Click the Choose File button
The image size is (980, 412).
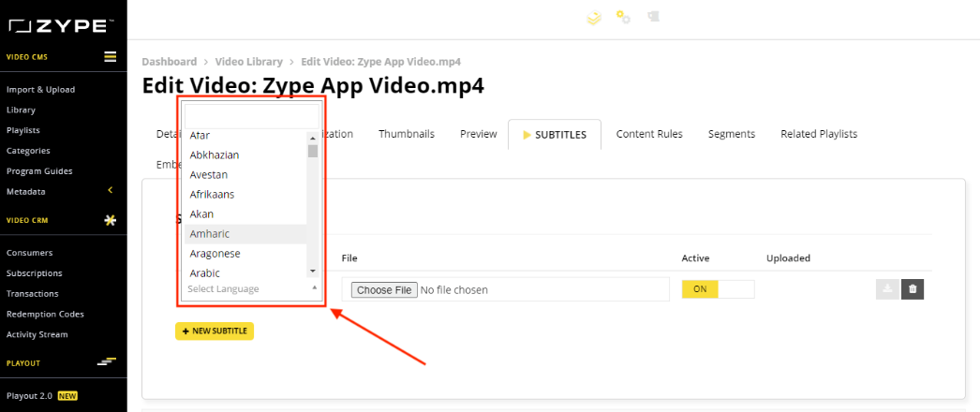pyautogui.click(x=384, y=289)
